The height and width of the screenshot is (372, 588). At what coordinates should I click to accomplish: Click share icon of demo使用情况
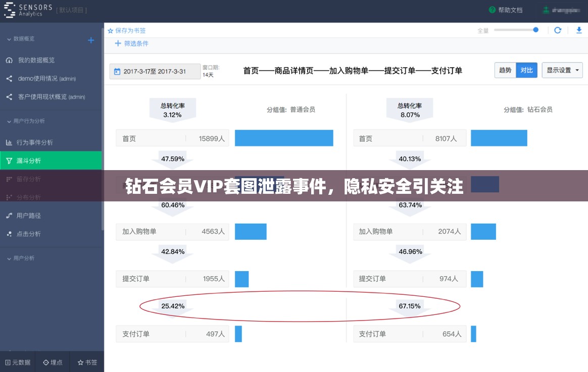click(9, 78)
